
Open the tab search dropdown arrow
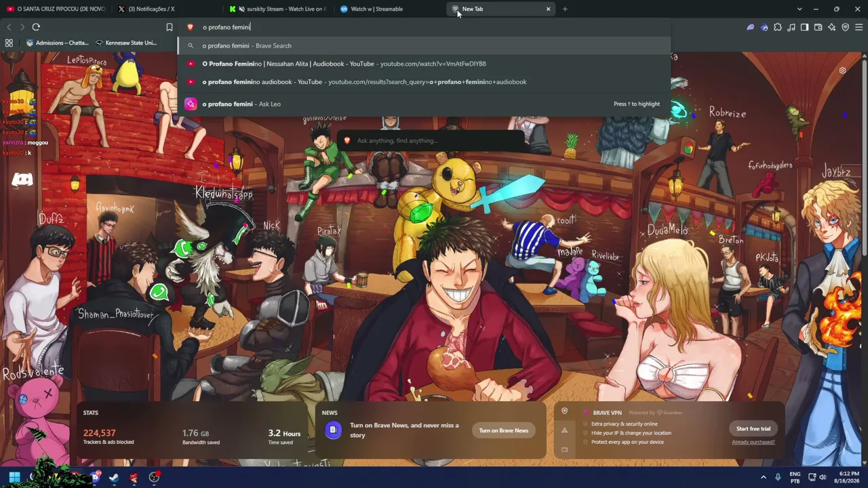pyautogui.click(x=800, y=9)
